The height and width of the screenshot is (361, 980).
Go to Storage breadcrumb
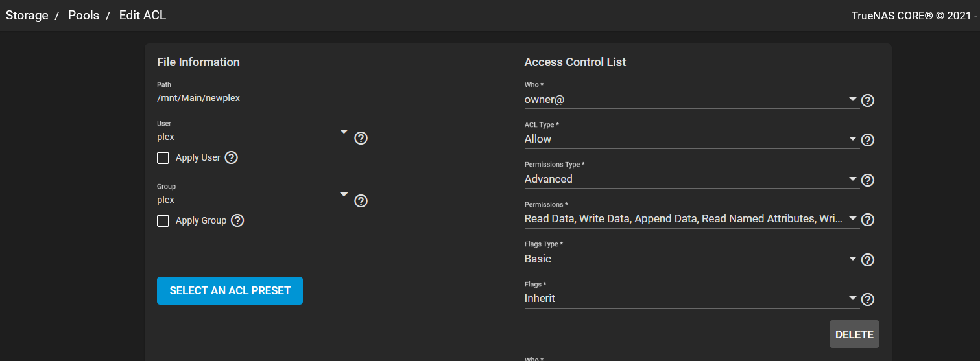pos(27,15)
